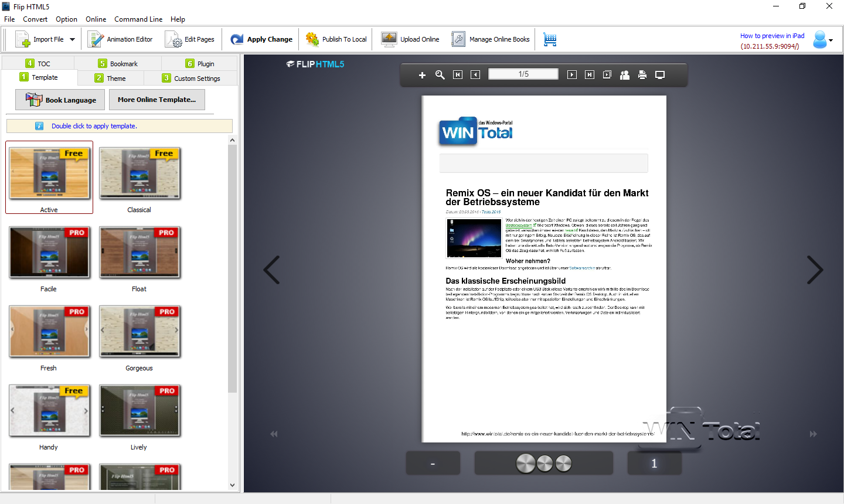The image size is (844, 504).
Task: Jump to the last page of flipbook
Action: coord(590,75)
